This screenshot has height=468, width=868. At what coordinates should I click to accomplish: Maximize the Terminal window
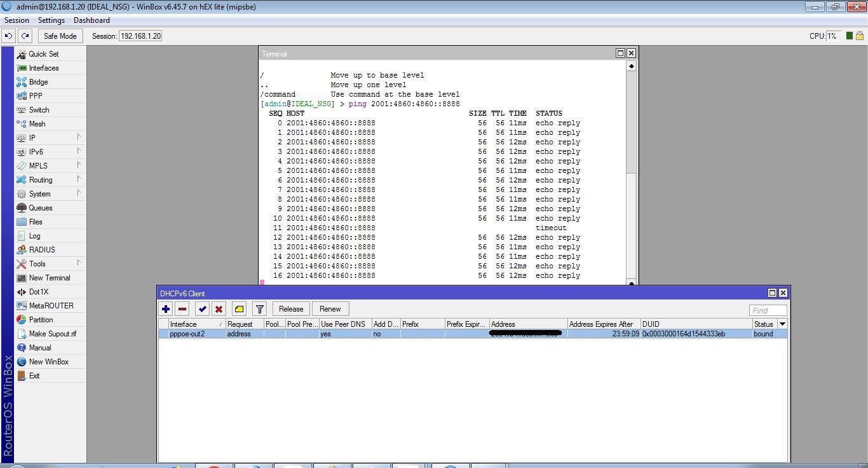[620, 53]
